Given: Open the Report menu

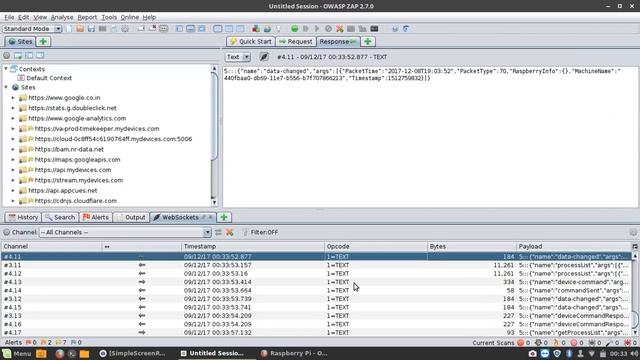Looking at the screenshot, I should tap(87, 17).
